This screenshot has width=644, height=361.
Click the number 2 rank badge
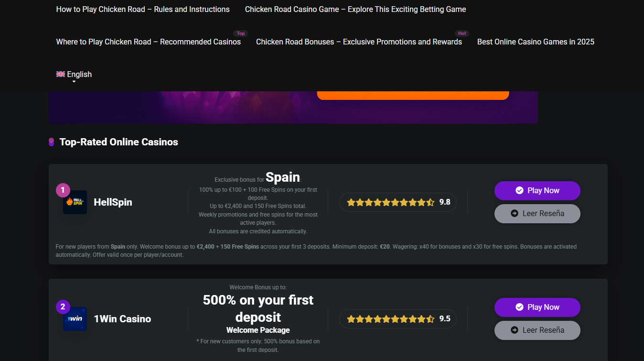point(63,307)
